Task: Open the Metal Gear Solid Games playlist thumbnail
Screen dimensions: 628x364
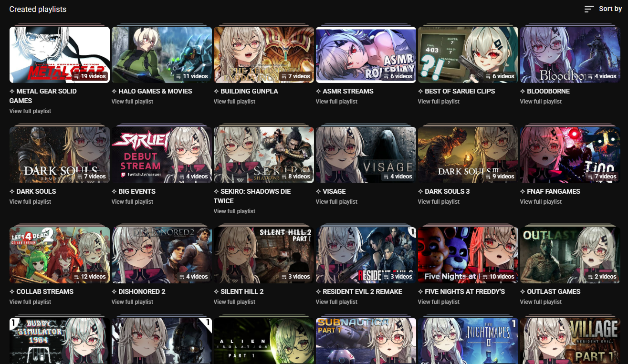Action: click(x=60, y=55)
